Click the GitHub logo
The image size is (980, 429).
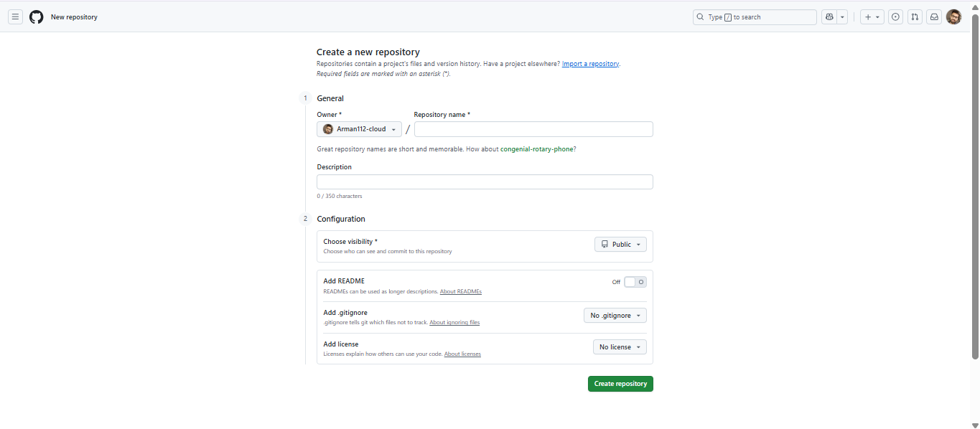pyautogui.click(x=36, y=16)
